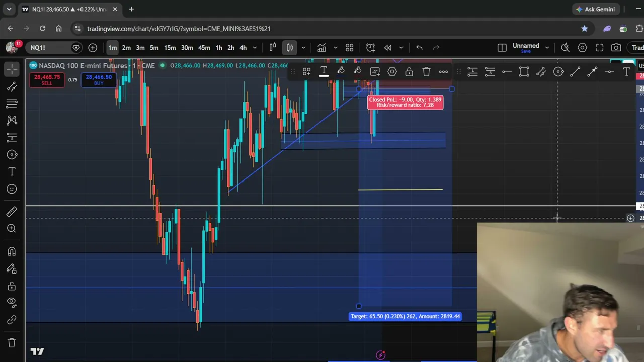Screen dimensions: 644x362
Task: Reload the TradingView page
Action: coord(42,29)
